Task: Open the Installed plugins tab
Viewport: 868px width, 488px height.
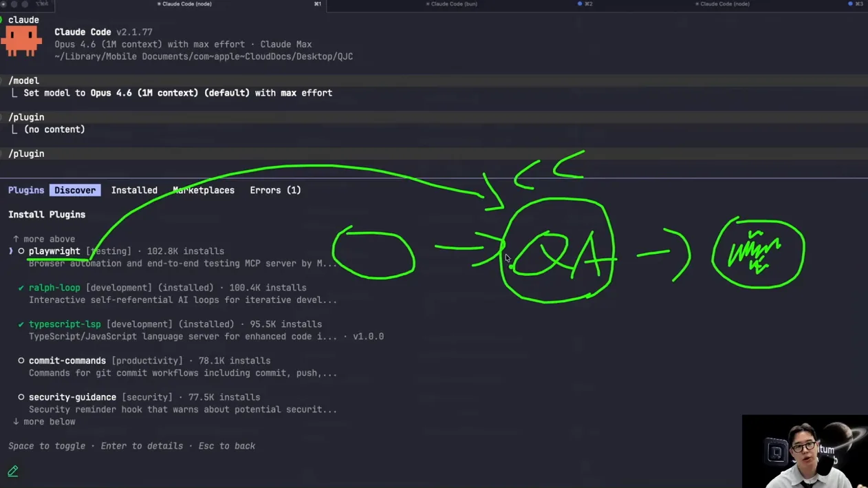Action: pos(134,190)
